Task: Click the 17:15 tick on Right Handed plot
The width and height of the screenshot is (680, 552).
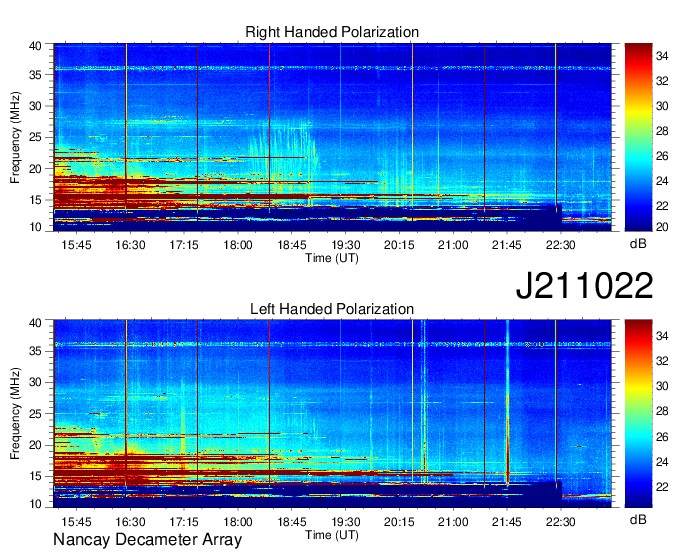Action: pyautogui.click(x=184, y=245)
